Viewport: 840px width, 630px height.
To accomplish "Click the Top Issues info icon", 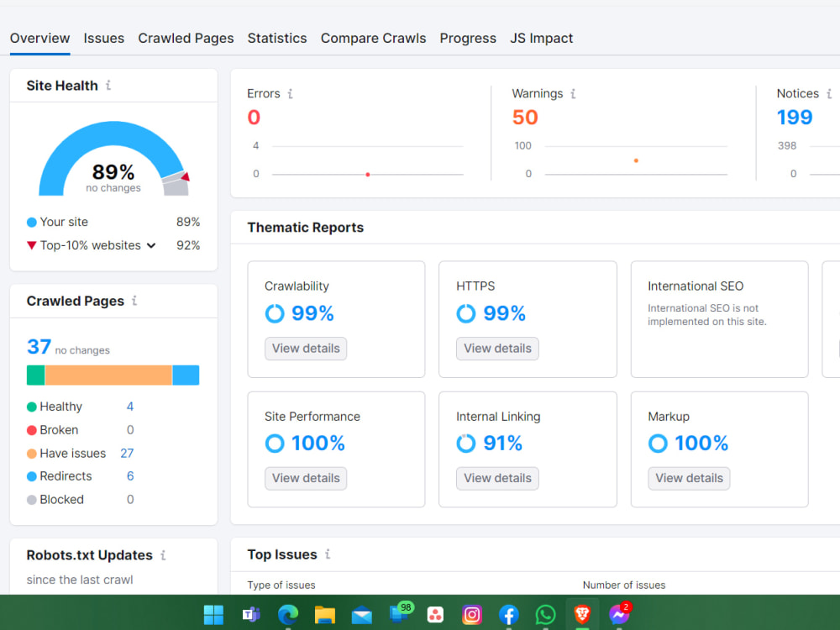I will [328, 554].
